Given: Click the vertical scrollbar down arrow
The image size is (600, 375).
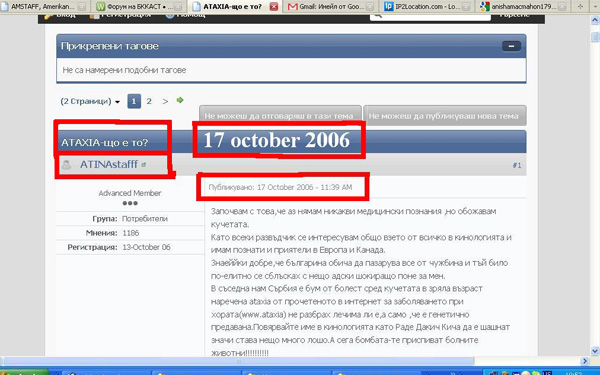Looking at the screenshot, I should pyautogui.click(x=595, y=351).
